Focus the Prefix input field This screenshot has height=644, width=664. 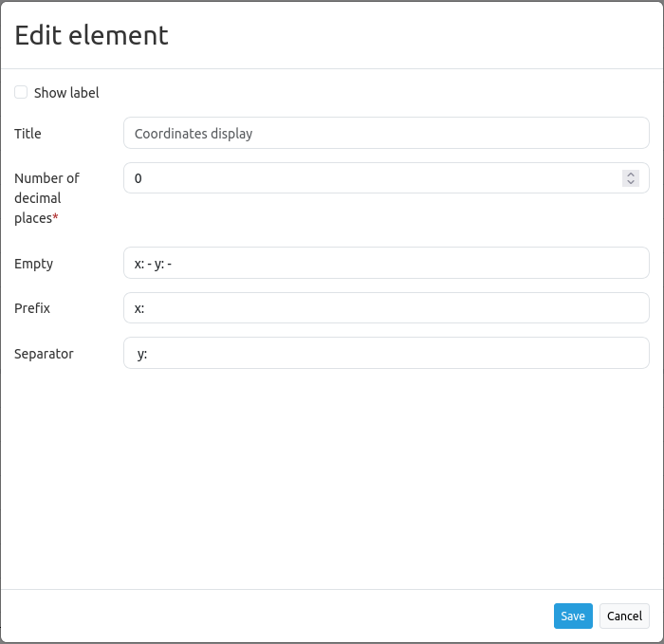386,308
